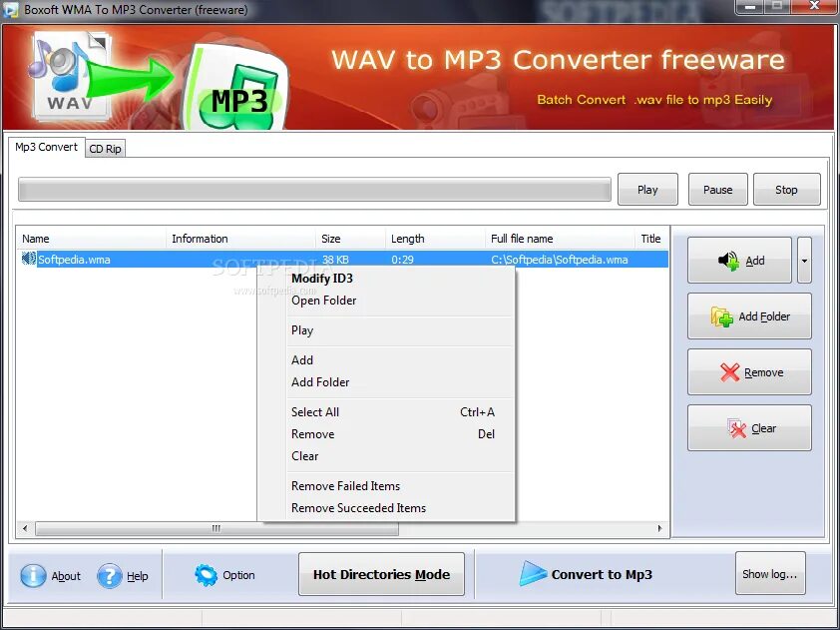Close the converter window
The image size is (840, 630).
click(x=814, y=6)
